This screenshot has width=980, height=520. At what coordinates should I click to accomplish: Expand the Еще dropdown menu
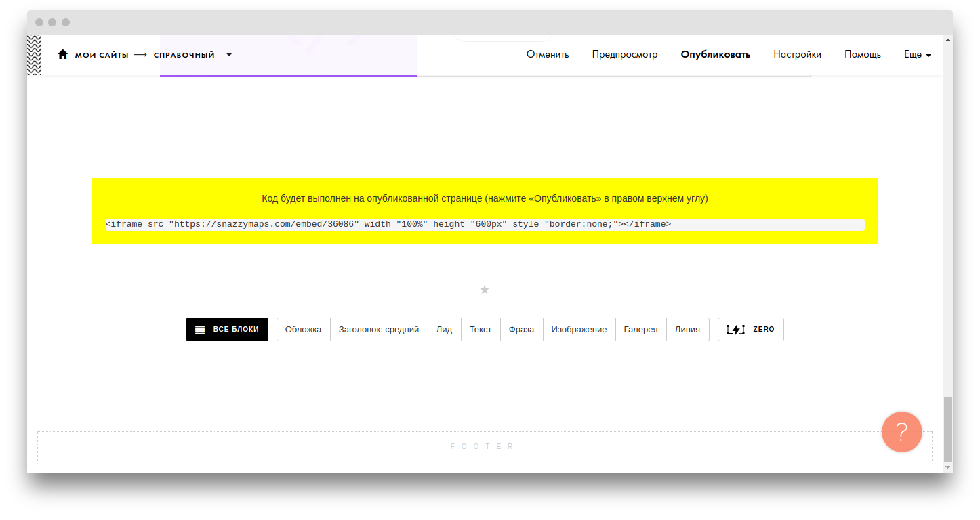point(918,55)
